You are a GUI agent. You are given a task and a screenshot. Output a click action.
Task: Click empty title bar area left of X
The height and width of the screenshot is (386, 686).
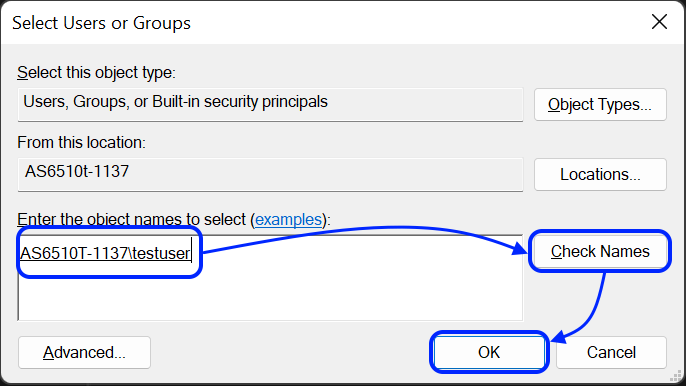click(x=416, y=22)
